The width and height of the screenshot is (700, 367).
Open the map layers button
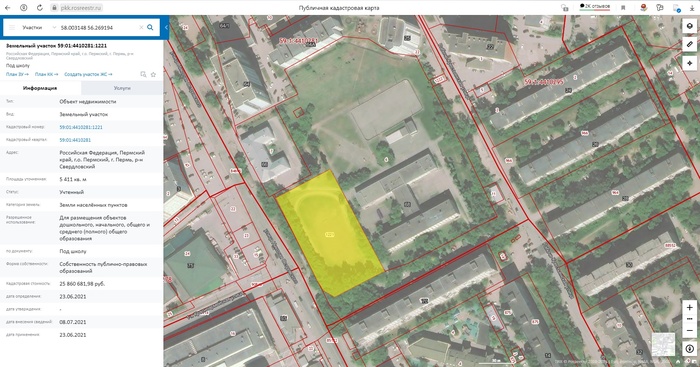click(690, 26)
